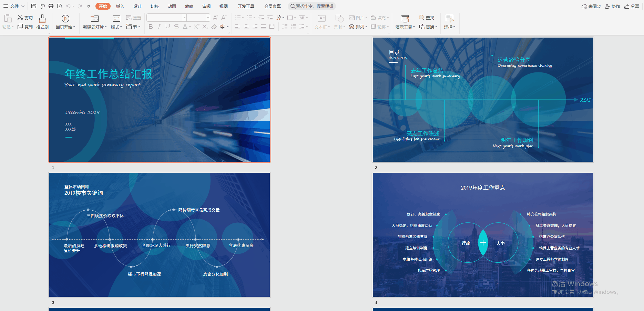Open the customize quick access toolbar dropdown
This screenshot has height=311, width=644.
point(89,6)
